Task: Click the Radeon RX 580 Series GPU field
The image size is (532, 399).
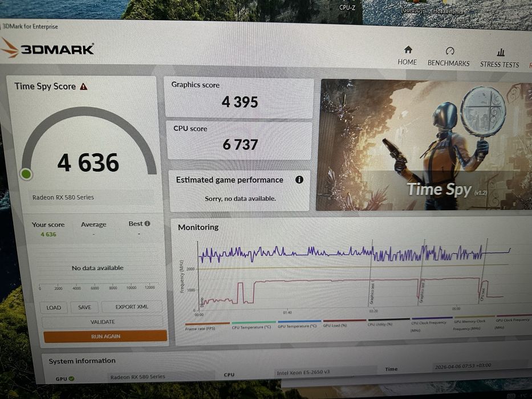Action: pyautogui.click(x=162, y=376)
